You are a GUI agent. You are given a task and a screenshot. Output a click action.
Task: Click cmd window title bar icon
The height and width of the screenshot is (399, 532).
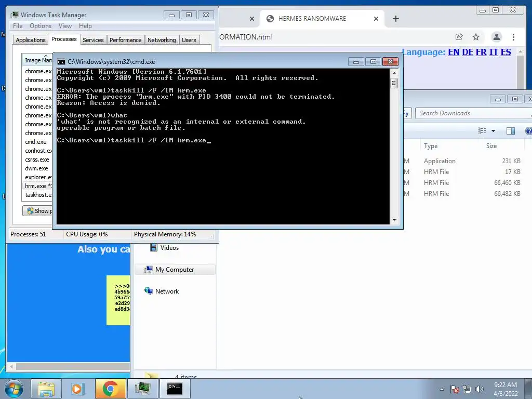[61, 62]
